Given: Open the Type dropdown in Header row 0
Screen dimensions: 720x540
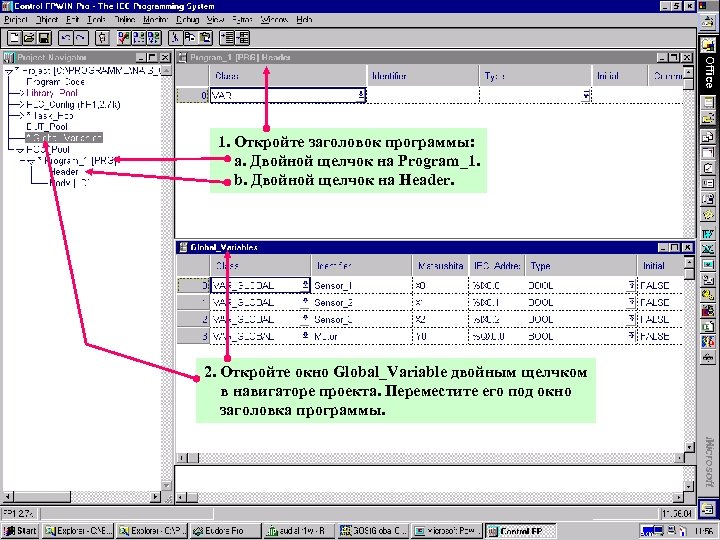Looking at the screenshot, I should click(x=586, y=96).
